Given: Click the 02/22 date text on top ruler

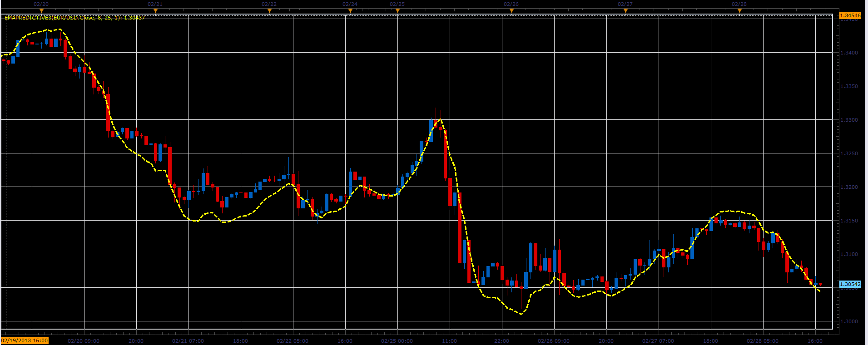Looking at the screenshot, I should point(269,4).
